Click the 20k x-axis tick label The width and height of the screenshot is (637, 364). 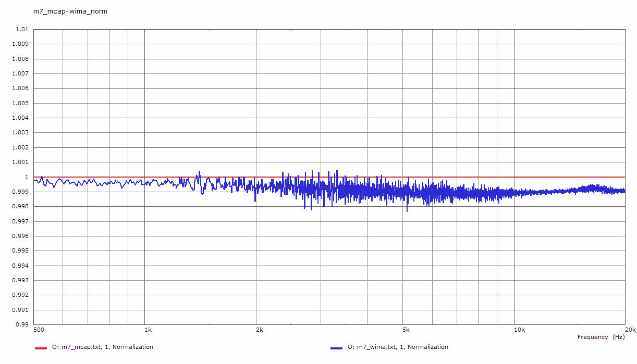(630, 330)
